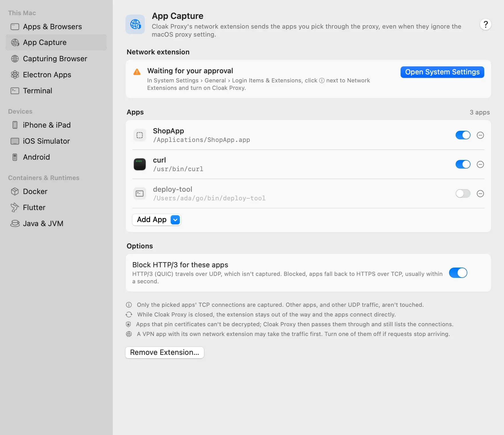The width and height of the screenshot is (504, 435).
Task: Open Apps & Browsers sidebar item
Action: coord(56,27)
